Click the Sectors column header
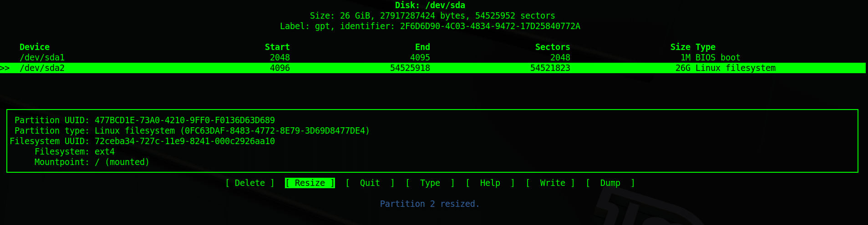868x225 pixels. click(553, 47)
